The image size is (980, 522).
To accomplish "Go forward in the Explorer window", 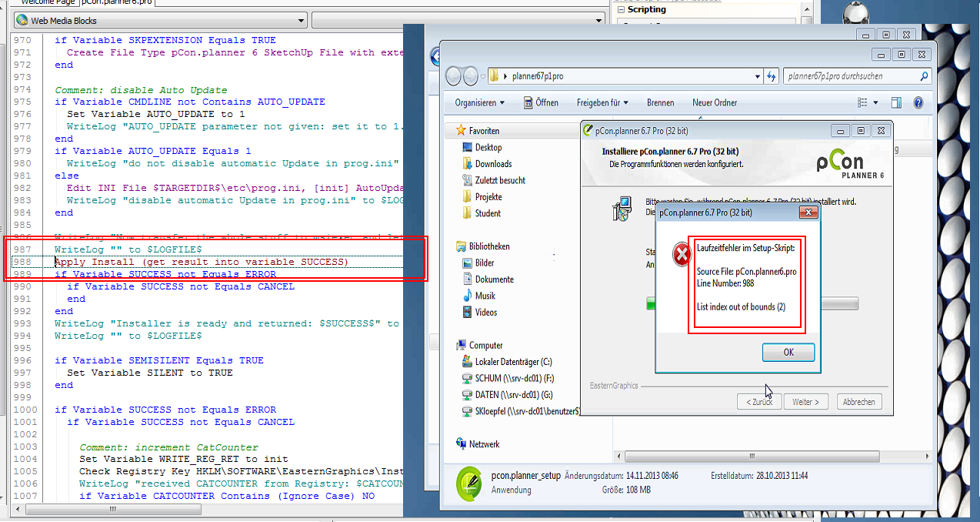I will click(470, 76).
